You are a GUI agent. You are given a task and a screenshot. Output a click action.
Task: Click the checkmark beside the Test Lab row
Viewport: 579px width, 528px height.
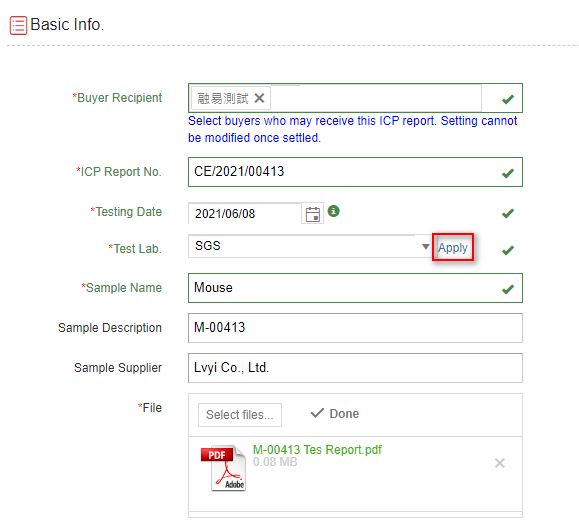click(508, 250)
